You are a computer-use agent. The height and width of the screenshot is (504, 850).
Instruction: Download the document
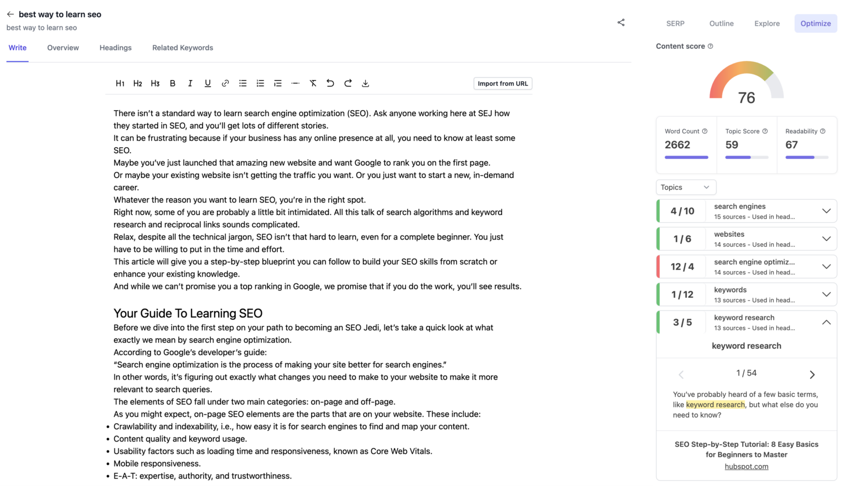click(x=365, y=83)
